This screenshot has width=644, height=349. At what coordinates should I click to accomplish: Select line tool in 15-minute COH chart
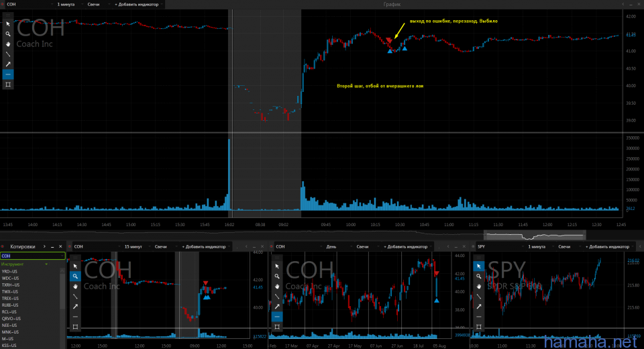click(x=75, y=297)
